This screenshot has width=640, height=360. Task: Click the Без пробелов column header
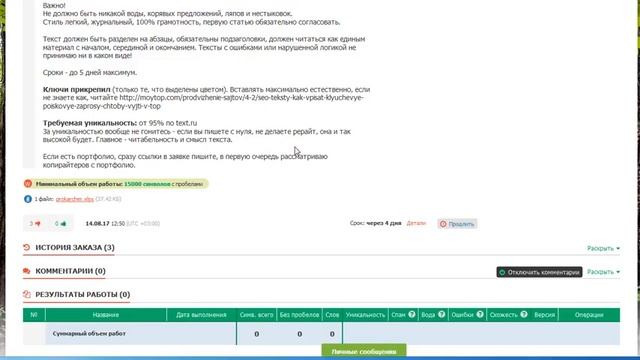coord(299,315)
